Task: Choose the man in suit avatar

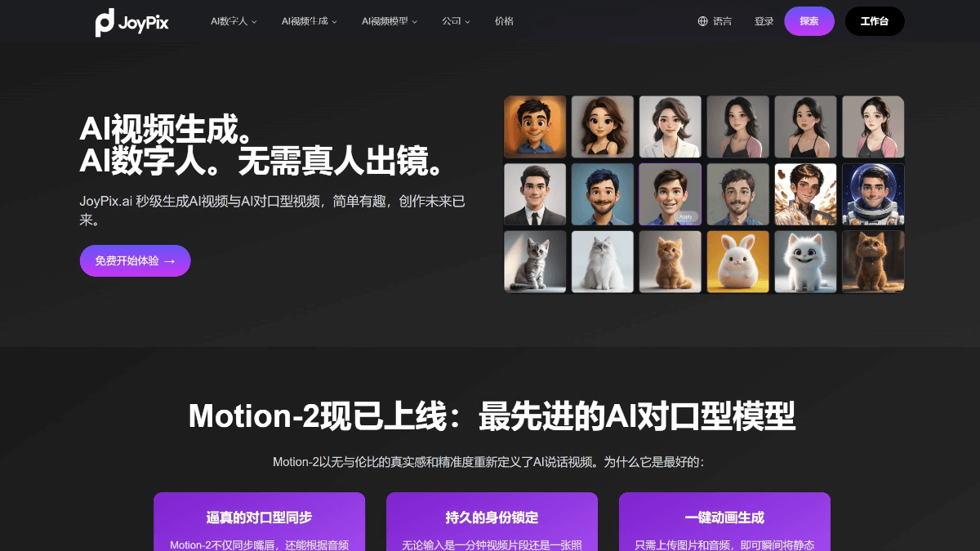Action: (x=535, y=194)
